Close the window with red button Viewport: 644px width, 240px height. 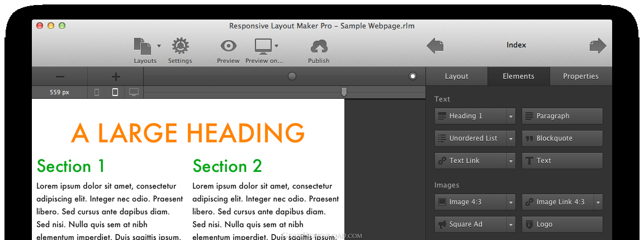[40, 26]
